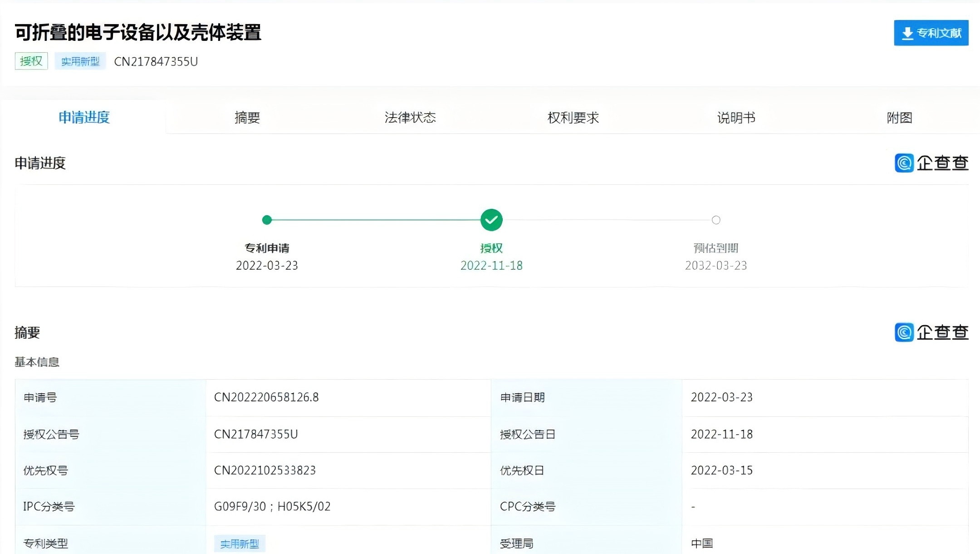Screen dimensions: 980x554
Task: Click the green 授权 status tag
Action: pos(31,61)
